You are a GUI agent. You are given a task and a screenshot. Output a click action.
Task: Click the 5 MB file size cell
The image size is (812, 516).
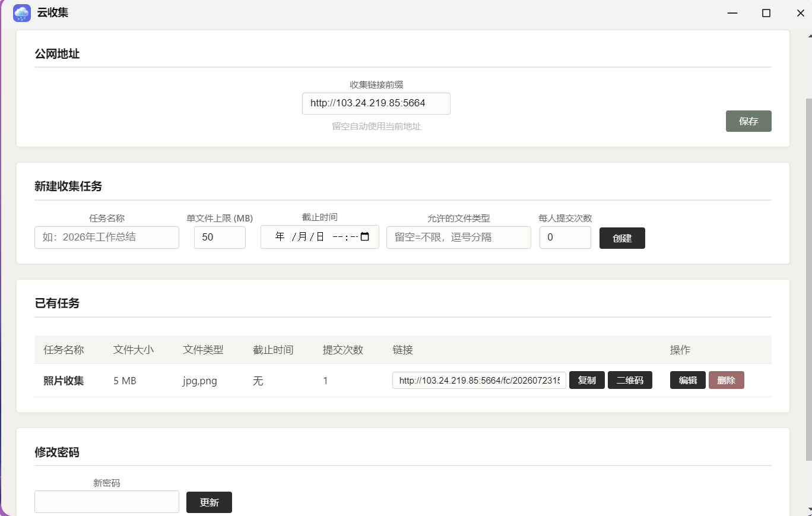click(x=125, y=381)
